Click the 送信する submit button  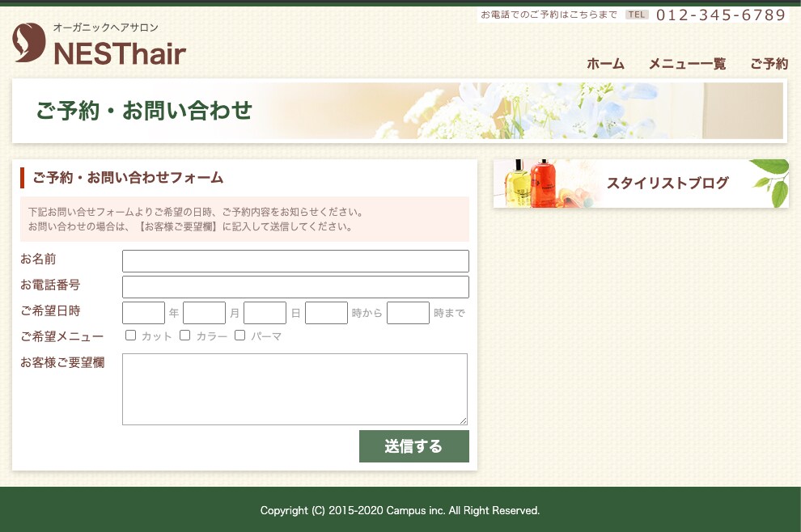pyautogui.click(x=413, y=446)
